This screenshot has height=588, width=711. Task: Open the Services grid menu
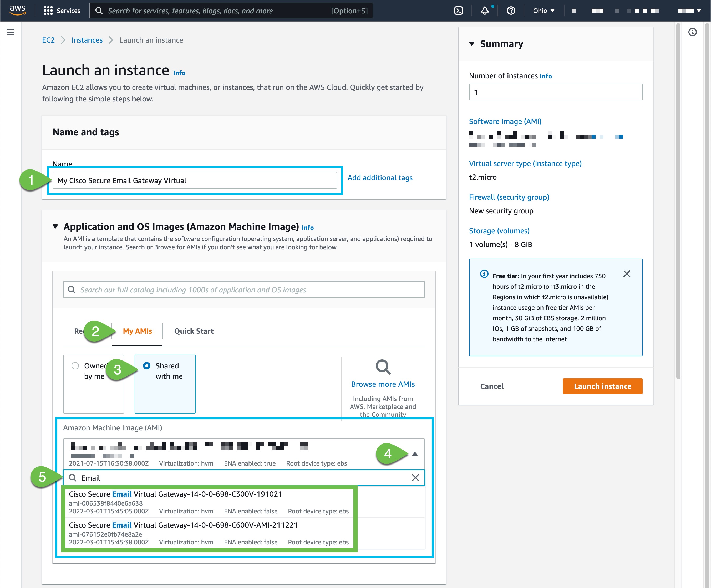point(62,11)
